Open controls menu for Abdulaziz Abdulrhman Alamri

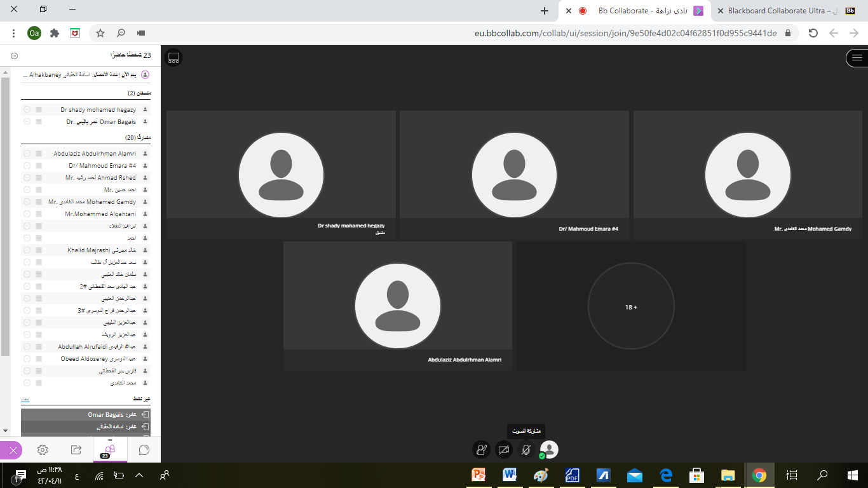click(x=27, y=154)
